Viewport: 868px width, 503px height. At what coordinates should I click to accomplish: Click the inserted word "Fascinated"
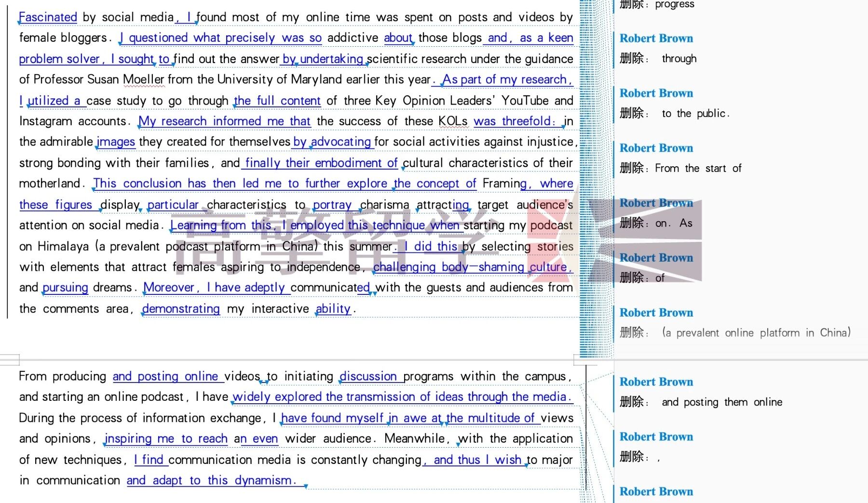48,17
